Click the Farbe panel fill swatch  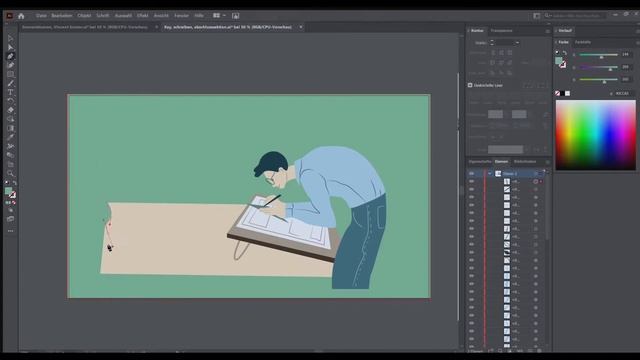(x=559, y=61)
